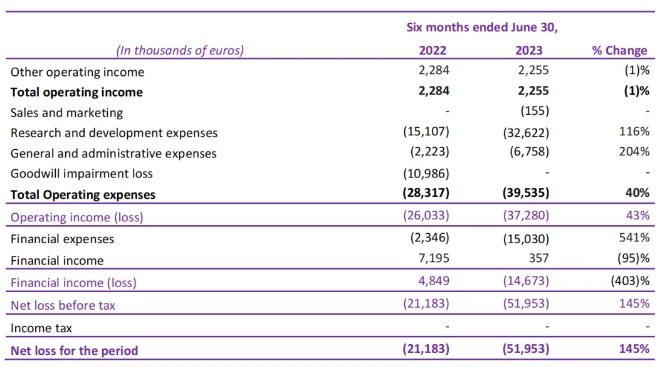The height and width of the screenshot is (366, 659).
Task: Select the 'Other operating income' row label
Action: pyautogui.click(x=77, y=72)
